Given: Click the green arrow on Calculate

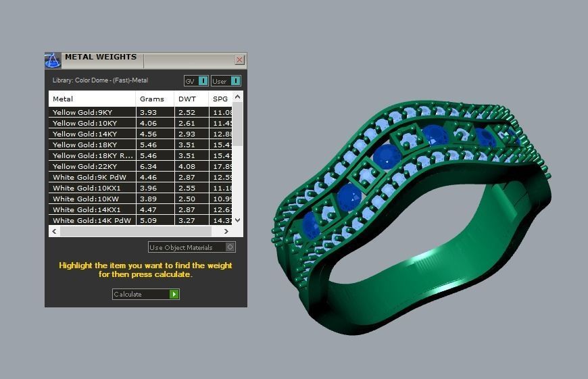Looking at the screenshot, I should click(x=174, y=295).
